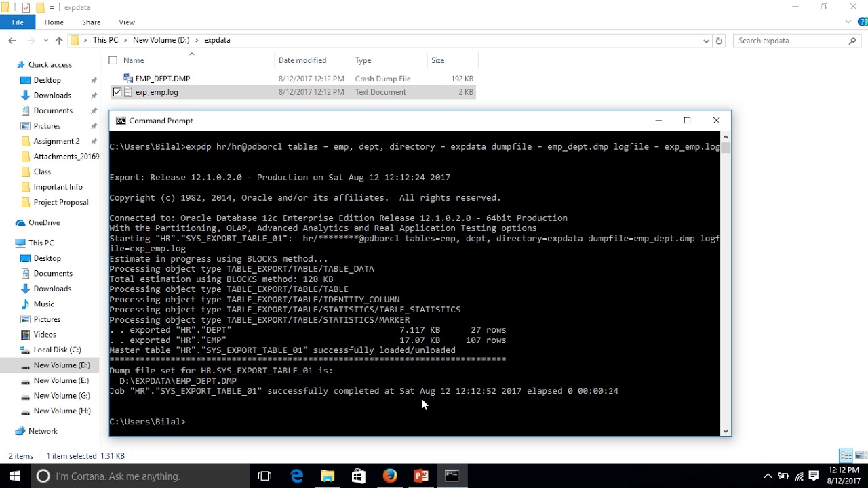This screenshot has width=868, height=488.
Task: Click Cortana Ask me anything search box
Action: tap(140, 476)
